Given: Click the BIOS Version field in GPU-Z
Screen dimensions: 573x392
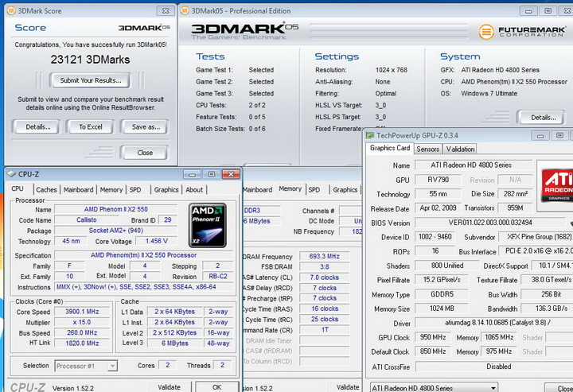Looking at the screenshot, I should click(490, 223).
